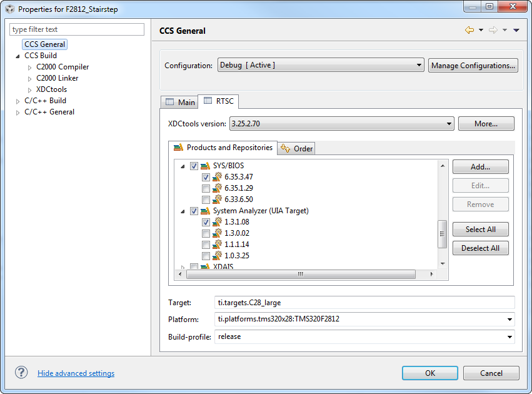The height and width of the screenshot is (394, 532).
Task: Click the back navigation arrow icon
Action: tap(469, 30)
